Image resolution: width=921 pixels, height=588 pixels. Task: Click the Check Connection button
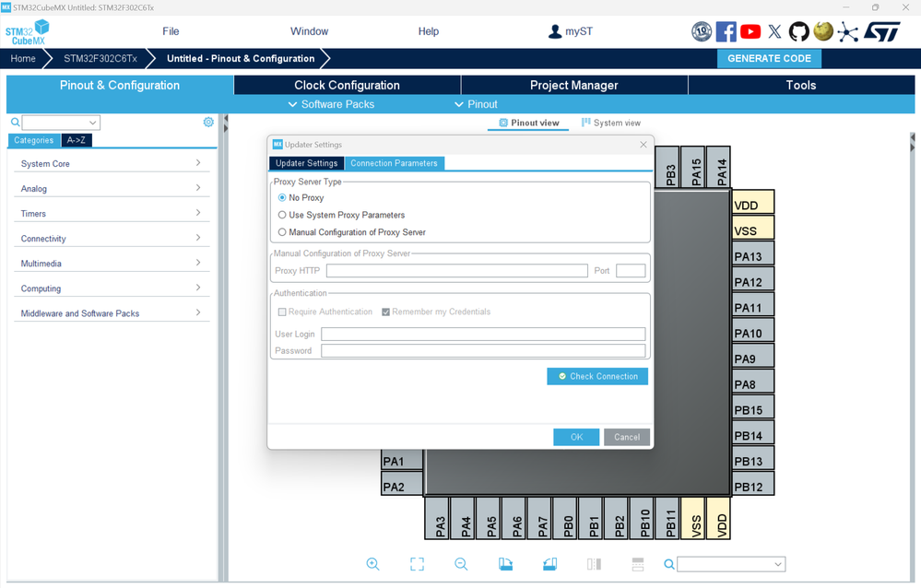[x=597, y=377]
